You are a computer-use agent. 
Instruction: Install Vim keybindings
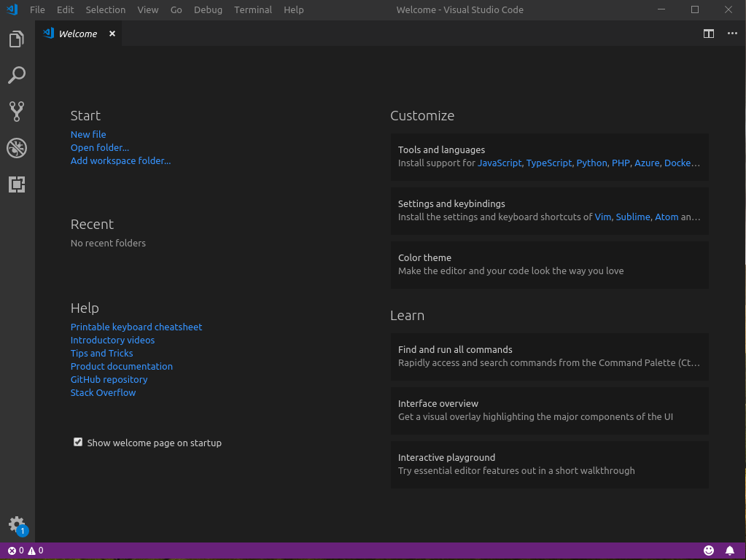coord(603,217)
